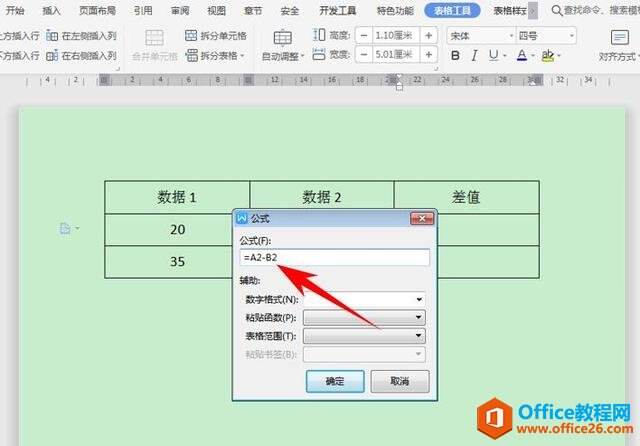Click the split cells icon
The width and height of the screenshot is (640, 446).
click(191, 36)
